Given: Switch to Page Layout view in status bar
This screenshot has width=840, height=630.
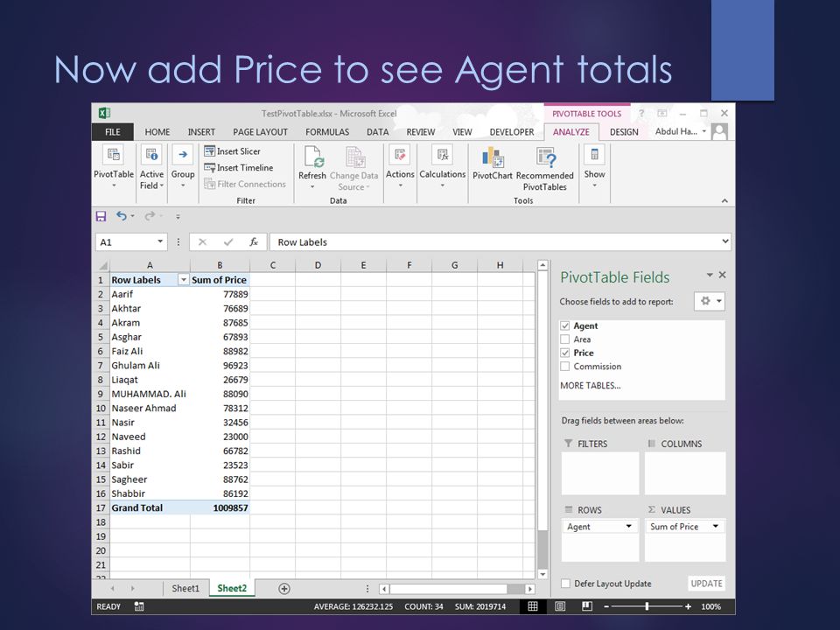Looking at the screenshot, I should pos(560,606).
